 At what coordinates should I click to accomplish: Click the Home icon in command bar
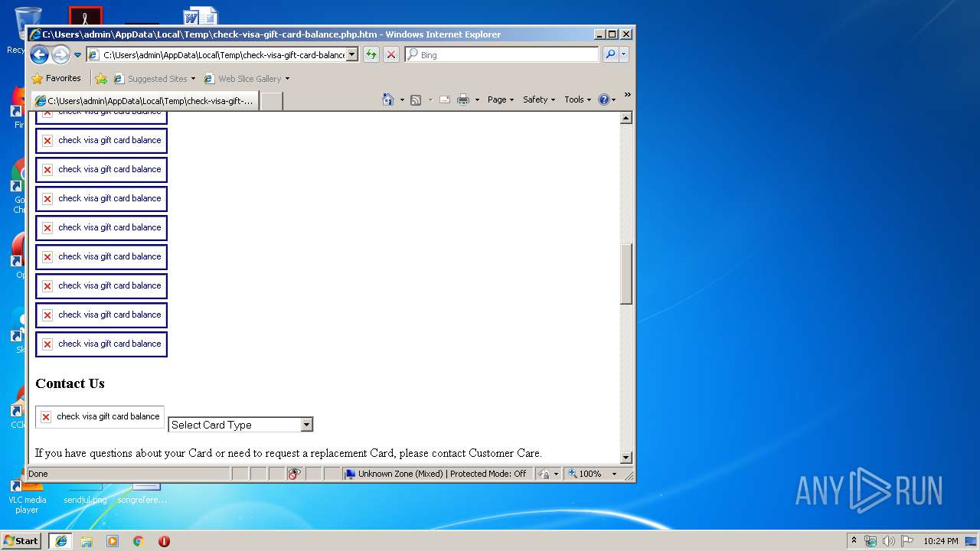(x=388, y=99)
